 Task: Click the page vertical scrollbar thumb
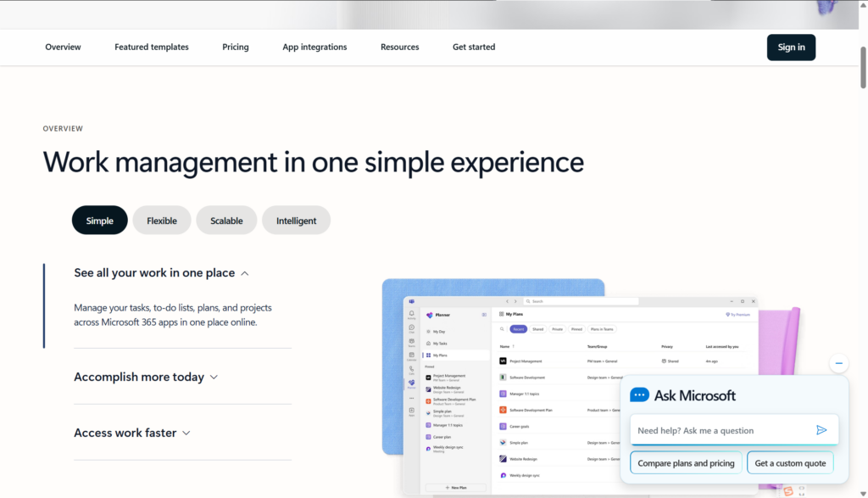tap(863, 68)
